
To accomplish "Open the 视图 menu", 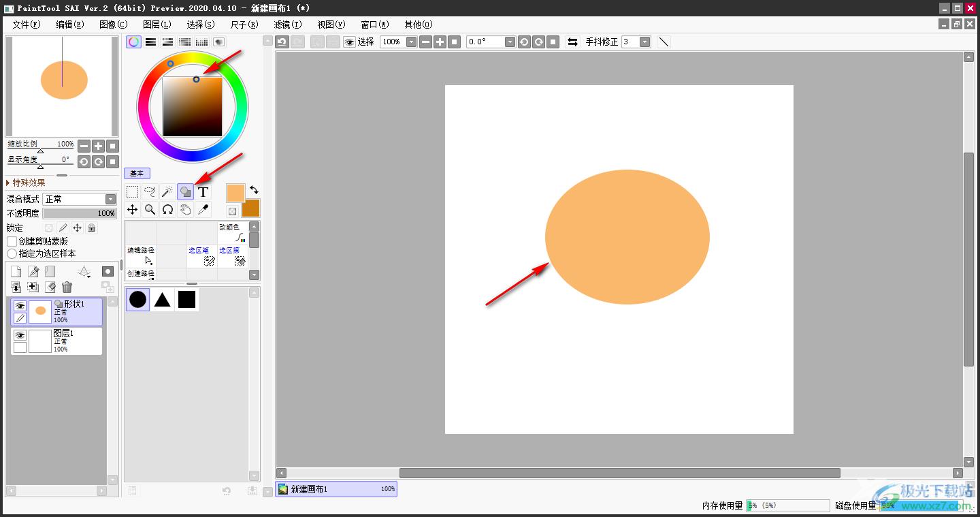I will point(331,24).
